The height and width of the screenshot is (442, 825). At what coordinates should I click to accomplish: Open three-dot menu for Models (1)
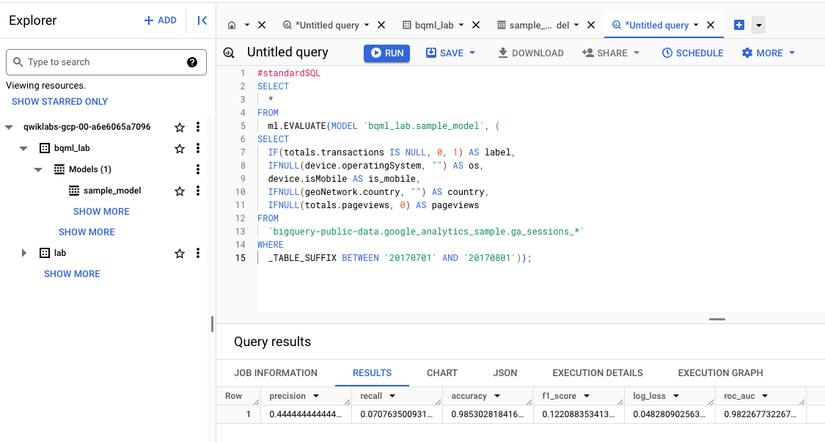[198, 169]
